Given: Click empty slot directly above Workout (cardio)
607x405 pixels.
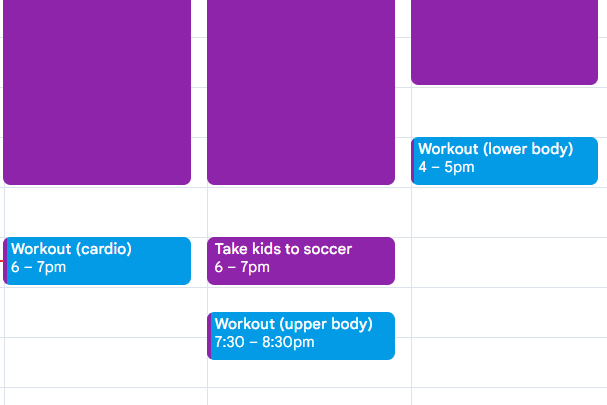Looking at the screenshot, I should (97, 211).
